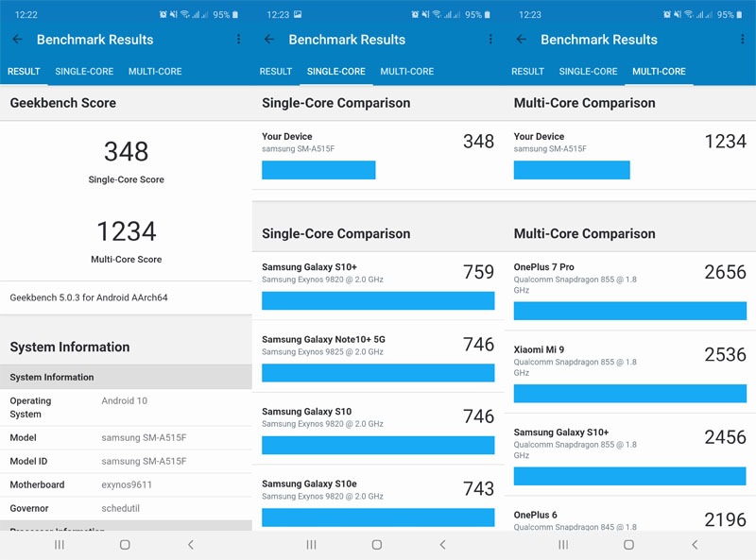
Task: Tap the 'OnePlus 7 Pro' entry name
Action: pyautogui.click(x=544, y=267)
